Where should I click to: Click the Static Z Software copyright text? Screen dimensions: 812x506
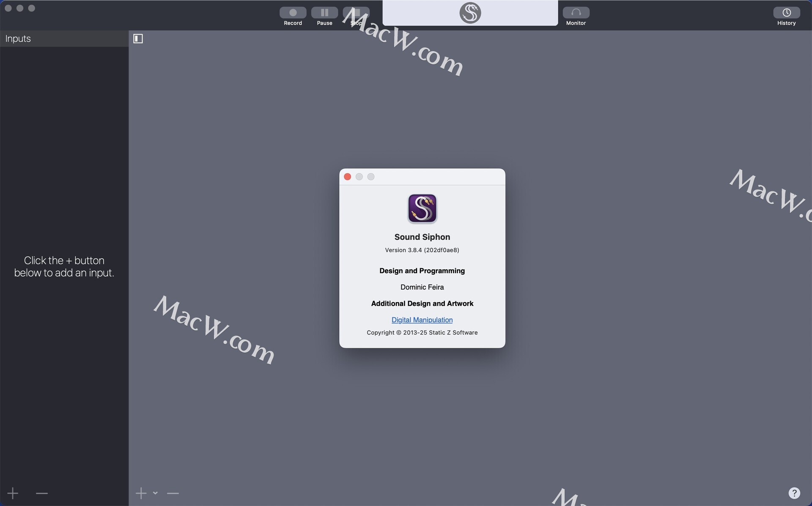(x=422, y=333)
